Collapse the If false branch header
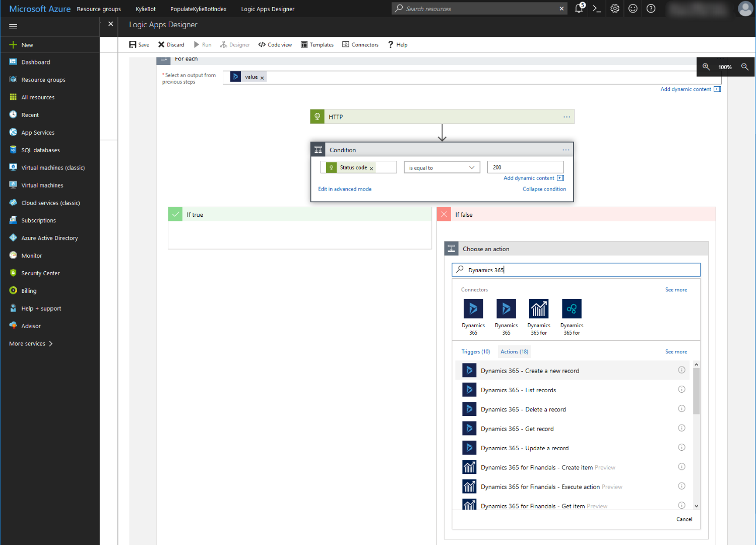Image resolution: width=756 pixels, height=545 pixels. click(x=576, y=214)
